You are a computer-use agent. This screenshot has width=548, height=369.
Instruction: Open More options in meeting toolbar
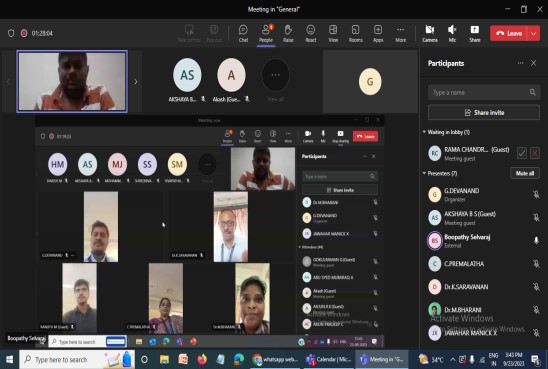401,33
